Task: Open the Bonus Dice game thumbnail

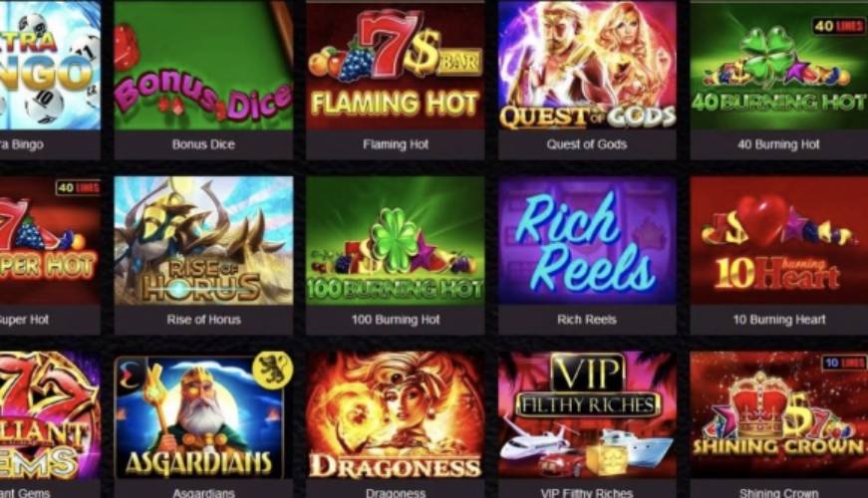Action: (x=203, y=66)
